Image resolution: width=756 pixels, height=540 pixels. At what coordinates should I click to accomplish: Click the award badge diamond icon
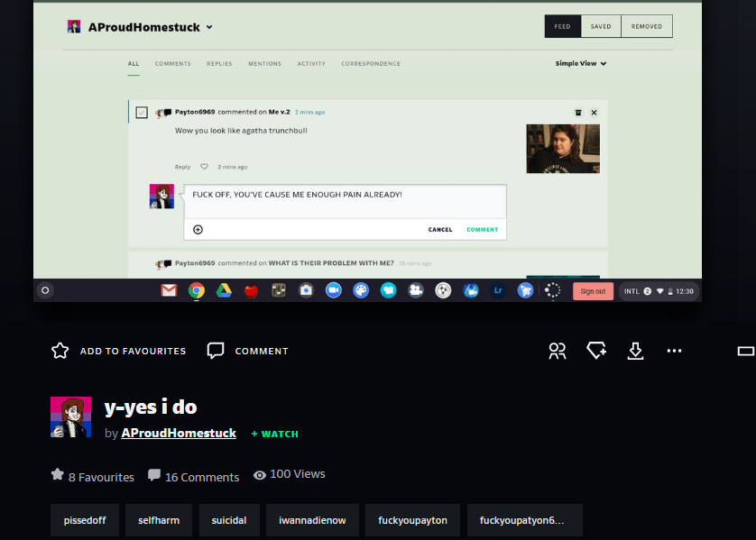[x=596, y=351]
